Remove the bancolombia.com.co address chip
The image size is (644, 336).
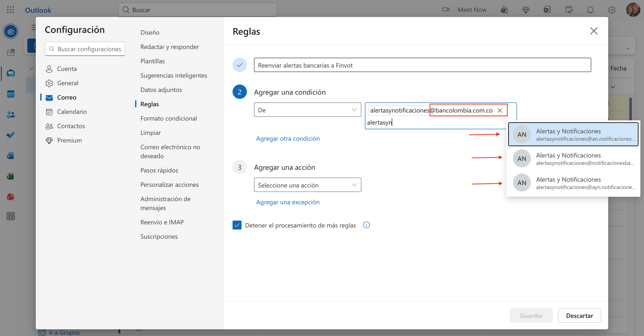(x=500, y=110)
